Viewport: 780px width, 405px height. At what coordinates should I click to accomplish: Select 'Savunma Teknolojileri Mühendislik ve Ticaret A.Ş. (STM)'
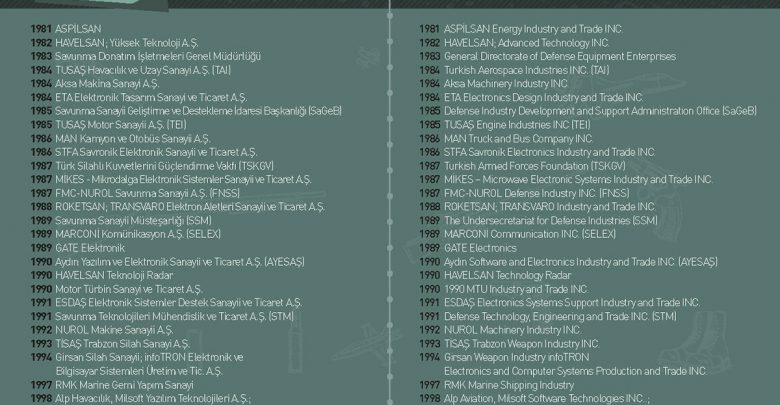pos(175,316)
